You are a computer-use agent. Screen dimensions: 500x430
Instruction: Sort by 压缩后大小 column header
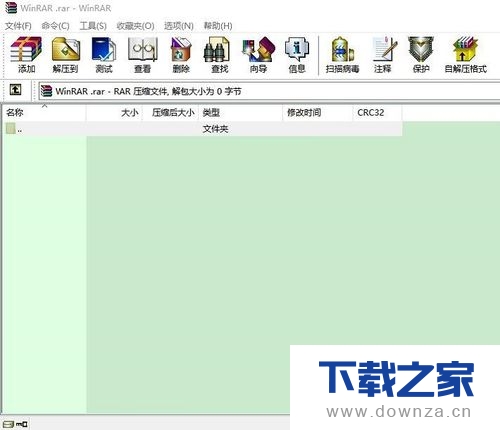click(170, 113)
